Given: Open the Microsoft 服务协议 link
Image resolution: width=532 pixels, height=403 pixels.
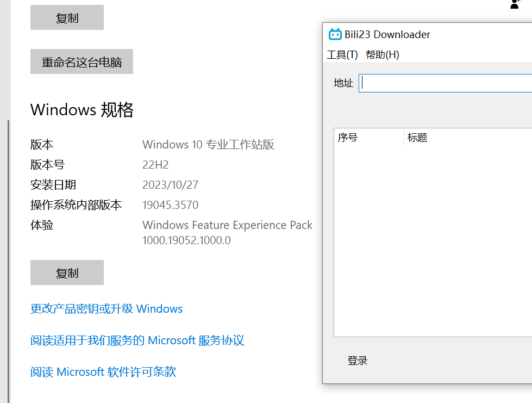Looking at the screenshot, I should 137,340.
